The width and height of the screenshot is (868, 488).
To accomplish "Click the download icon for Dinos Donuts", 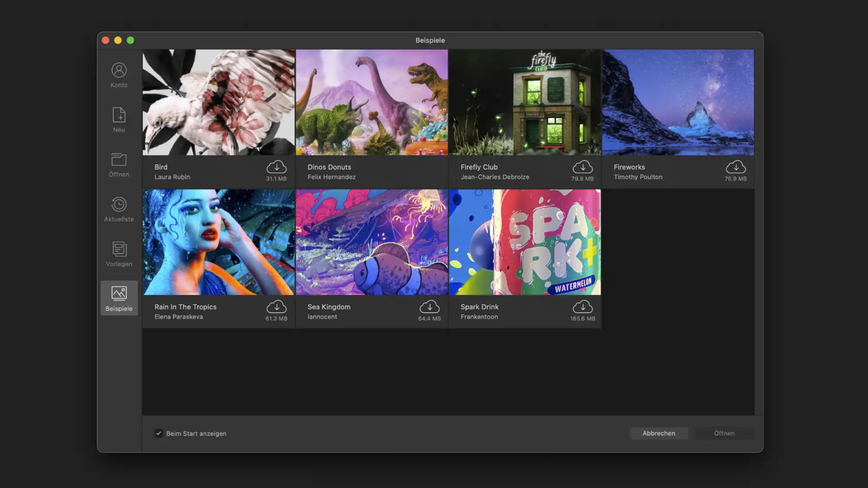I will pos(429,168).
